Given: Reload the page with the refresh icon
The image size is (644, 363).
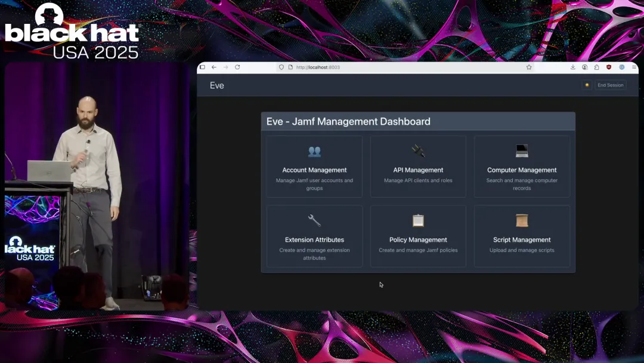Looking at the screenshot, I should click(x=237, y=67).
